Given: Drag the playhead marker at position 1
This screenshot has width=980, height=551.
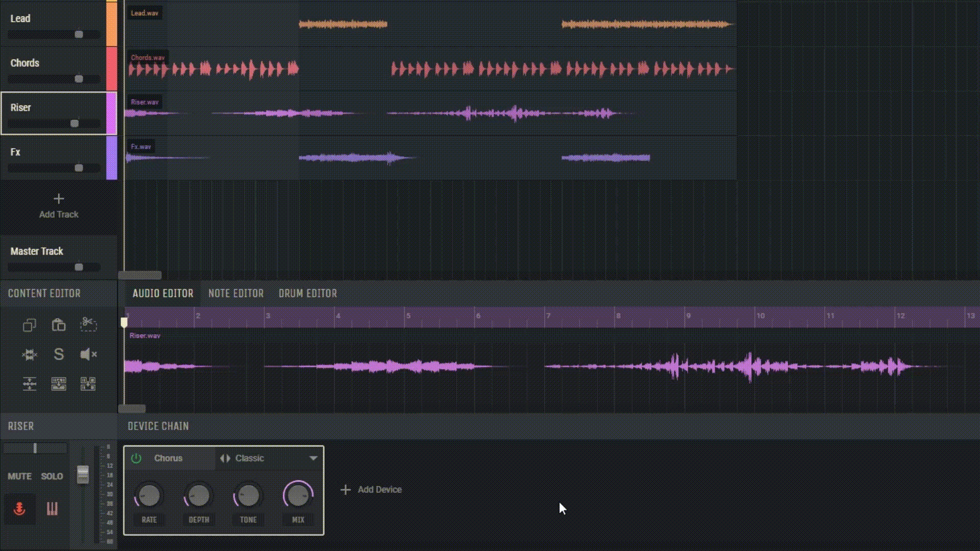Looking at the screenshot, I should click(125, 321).
